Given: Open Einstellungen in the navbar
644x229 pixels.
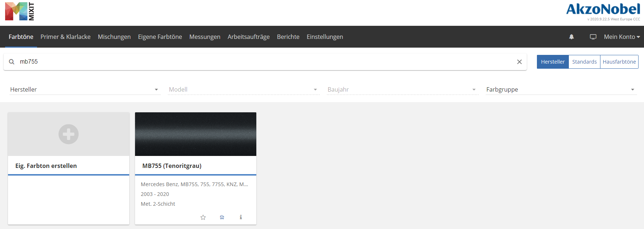Looking at the screenshot, I should click(325, 37).
